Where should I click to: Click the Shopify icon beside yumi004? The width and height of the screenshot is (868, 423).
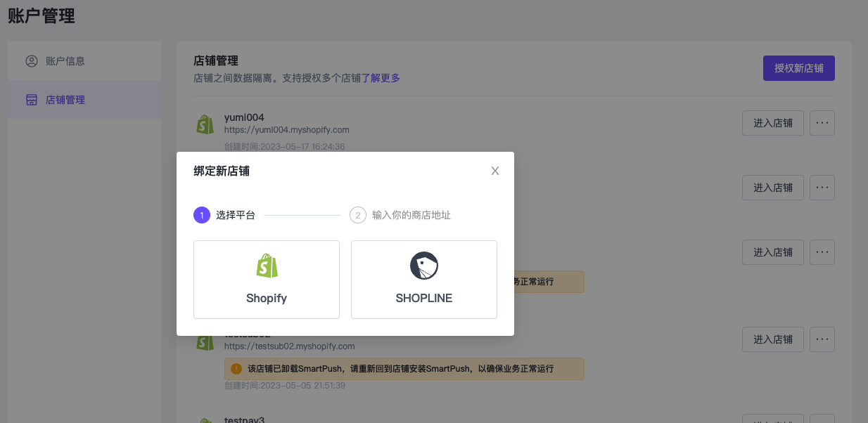(x=205, y=124)
